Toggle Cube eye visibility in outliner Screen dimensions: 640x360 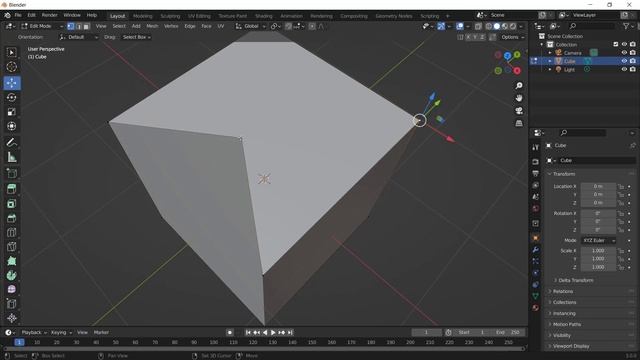(x=624, y=61)
